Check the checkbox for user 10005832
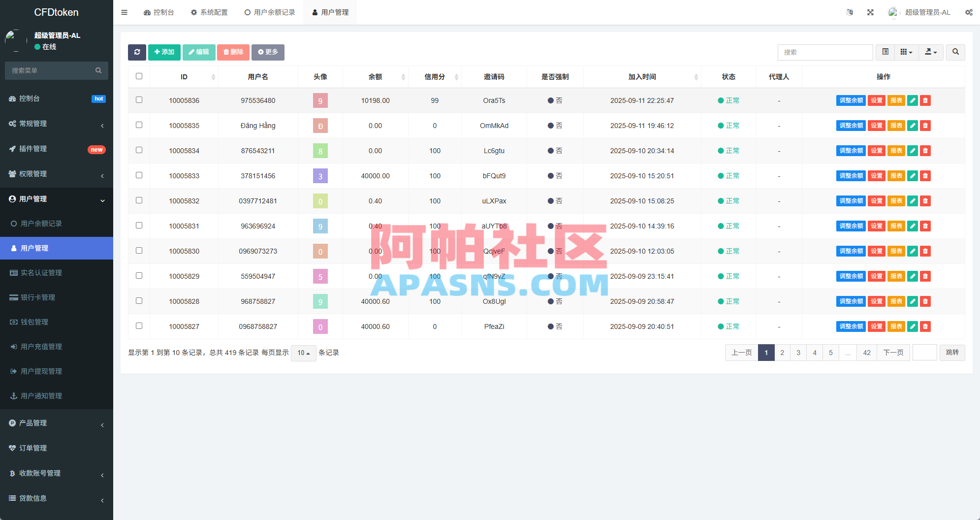Screen dimensions: 980x520 (x=139, y=200)
